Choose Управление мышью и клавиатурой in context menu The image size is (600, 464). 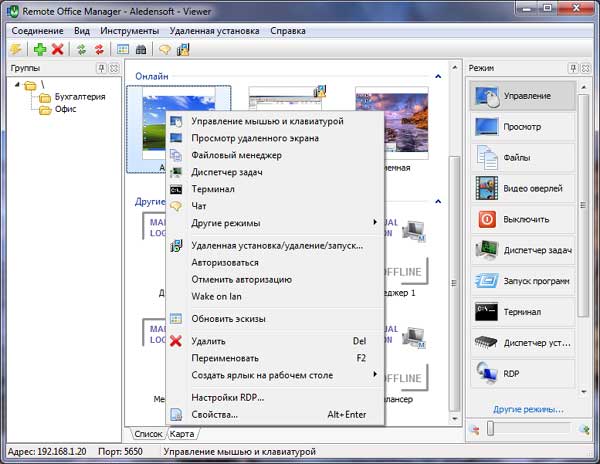[275, 121]
